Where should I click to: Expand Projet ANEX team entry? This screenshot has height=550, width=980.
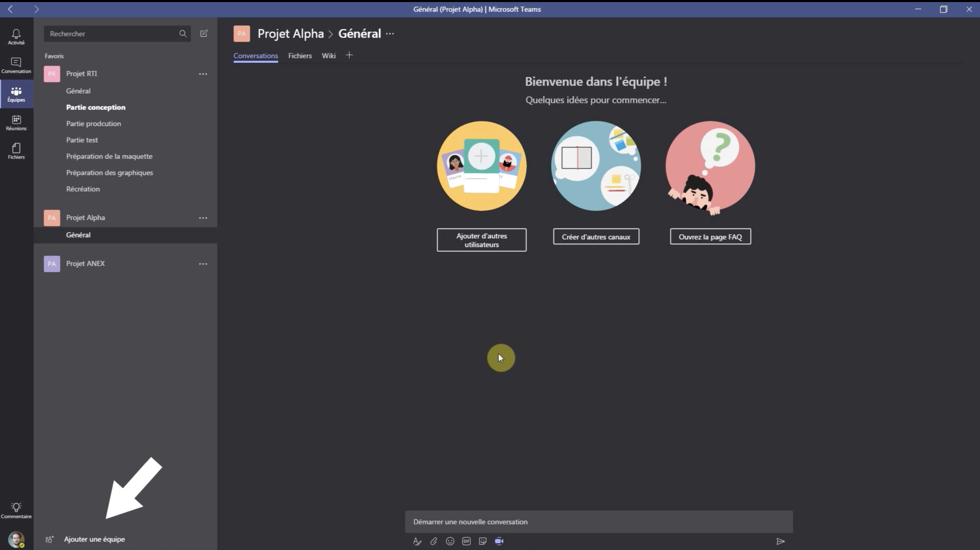(x=85, y=263)
